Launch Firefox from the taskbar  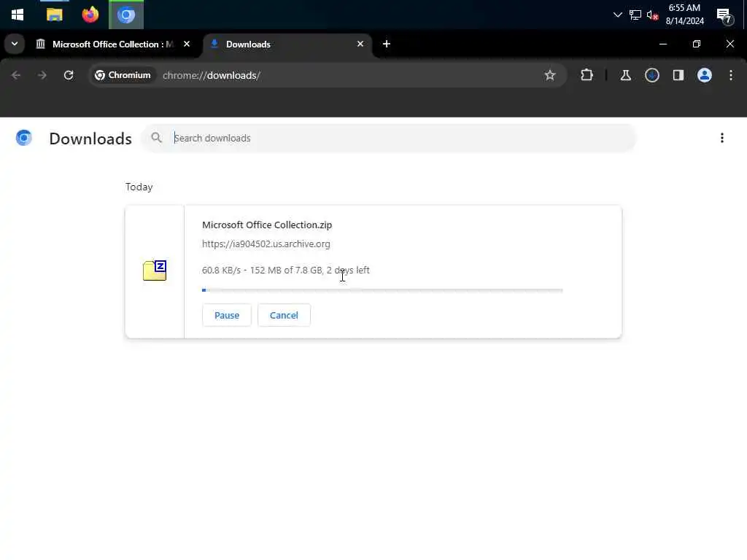90,15
